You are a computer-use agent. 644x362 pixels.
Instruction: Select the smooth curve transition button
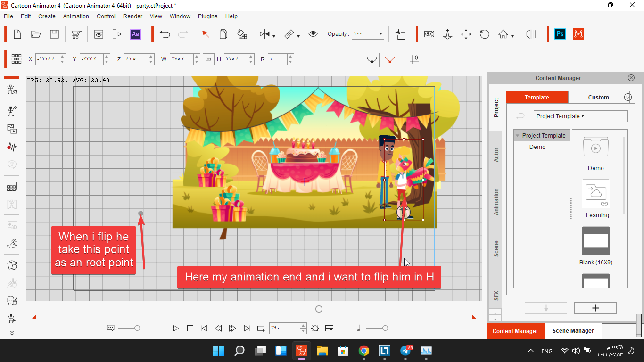click(x=372, y=60)
